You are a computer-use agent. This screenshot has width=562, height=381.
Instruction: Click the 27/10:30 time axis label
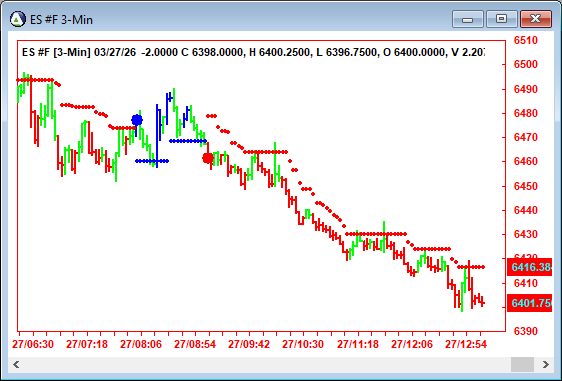303,344
